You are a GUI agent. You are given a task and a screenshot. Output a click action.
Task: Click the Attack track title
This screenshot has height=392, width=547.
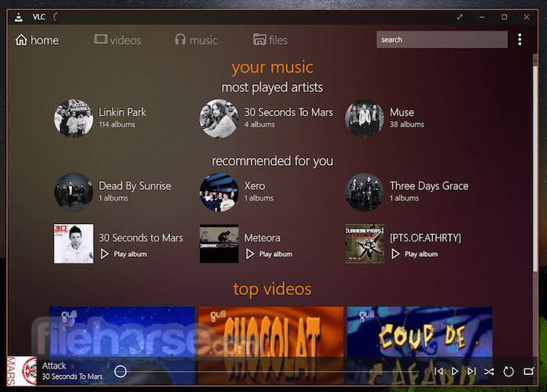[54, 365]
